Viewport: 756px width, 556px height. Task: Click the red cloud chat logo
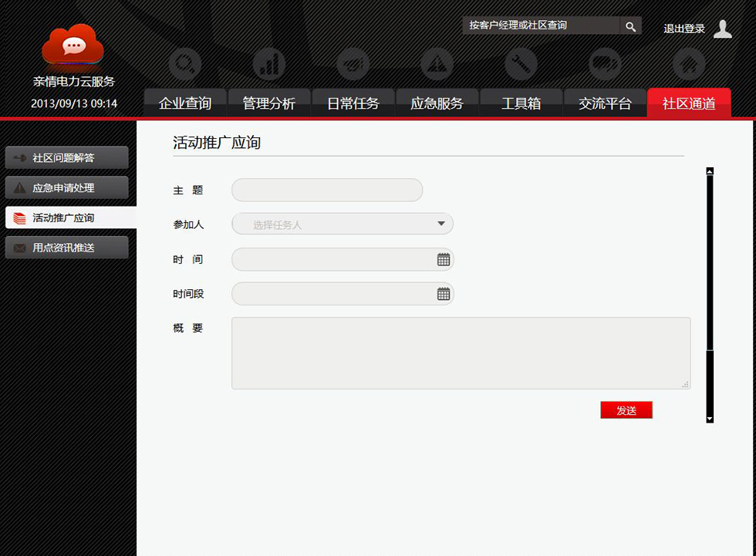click(73, 44)
